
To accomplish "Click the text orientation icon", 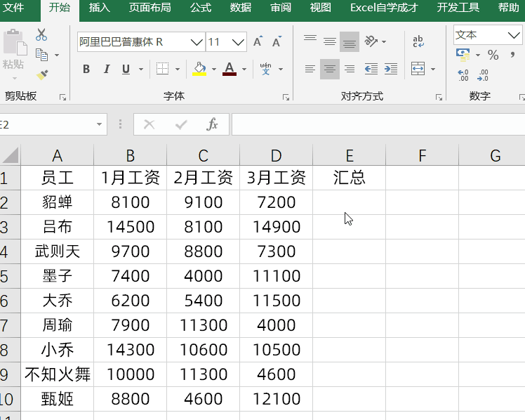I will click(x=371, y=41).
